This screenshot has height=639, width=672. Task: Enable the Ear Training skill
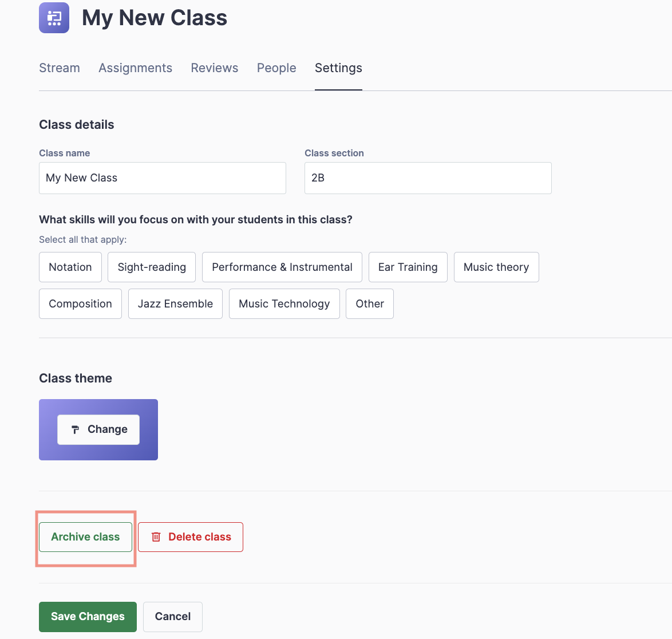(408, 267)
